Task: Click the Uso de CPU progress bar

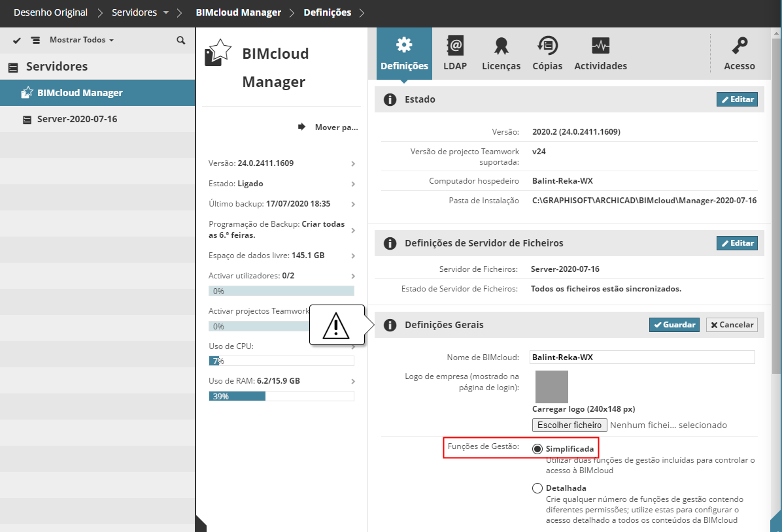Action: pyautogui.click(x=281, y=361)
